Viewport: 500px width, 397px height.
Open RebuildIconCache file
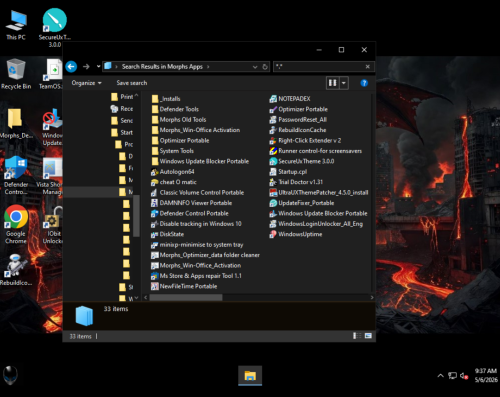(298, 130)
